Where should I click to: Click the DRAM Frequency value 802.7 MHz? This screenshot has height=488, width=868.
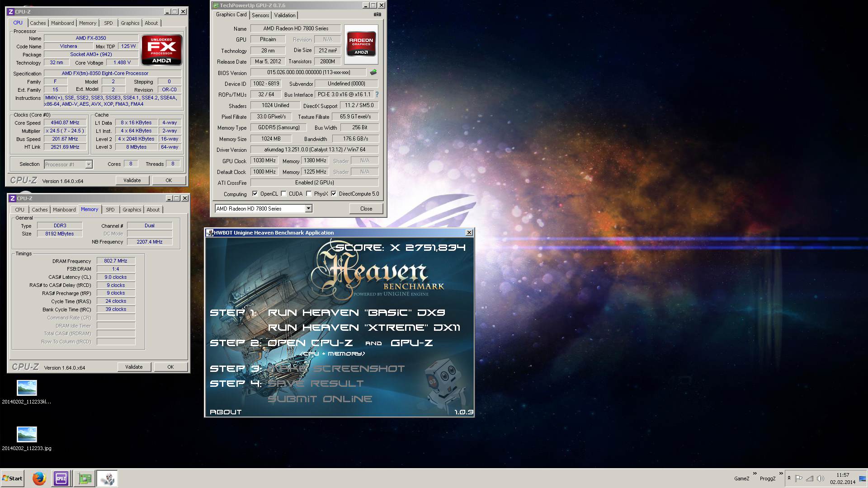click(116, 261)
